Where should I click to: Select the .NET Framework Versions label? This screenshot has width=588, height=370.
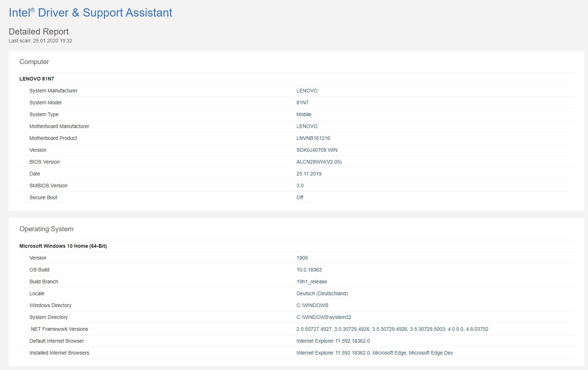tap(59, 329)
